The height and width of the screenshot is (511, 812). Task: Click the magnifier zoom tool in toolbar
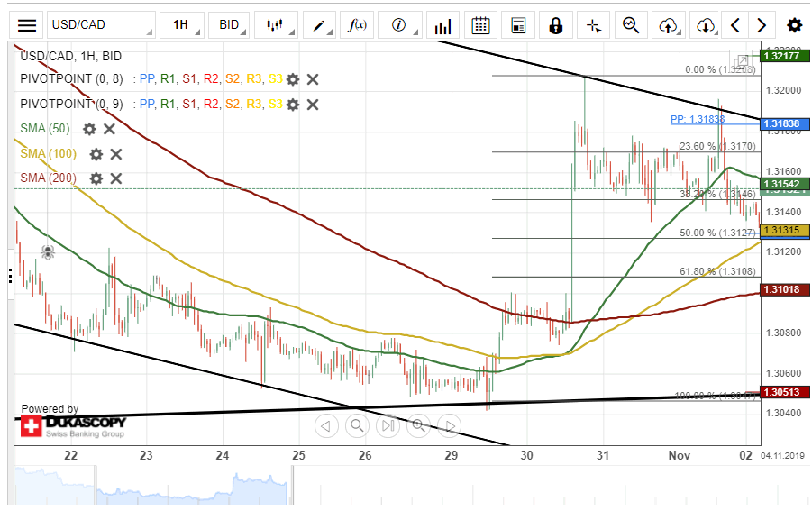(631, 25)
